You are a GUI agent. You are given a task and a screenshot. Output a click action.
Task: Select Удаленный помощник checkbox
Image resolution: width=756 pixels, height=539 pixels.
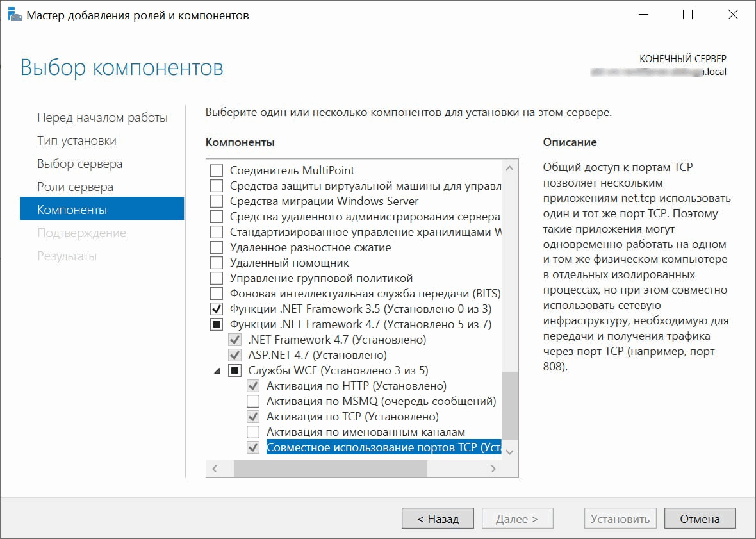point(217,263)
